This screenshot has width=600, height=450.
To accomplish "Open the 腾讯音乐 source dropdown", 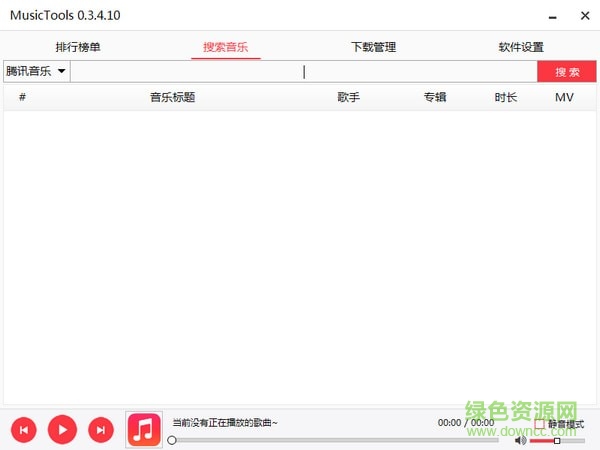I will 37,71.
